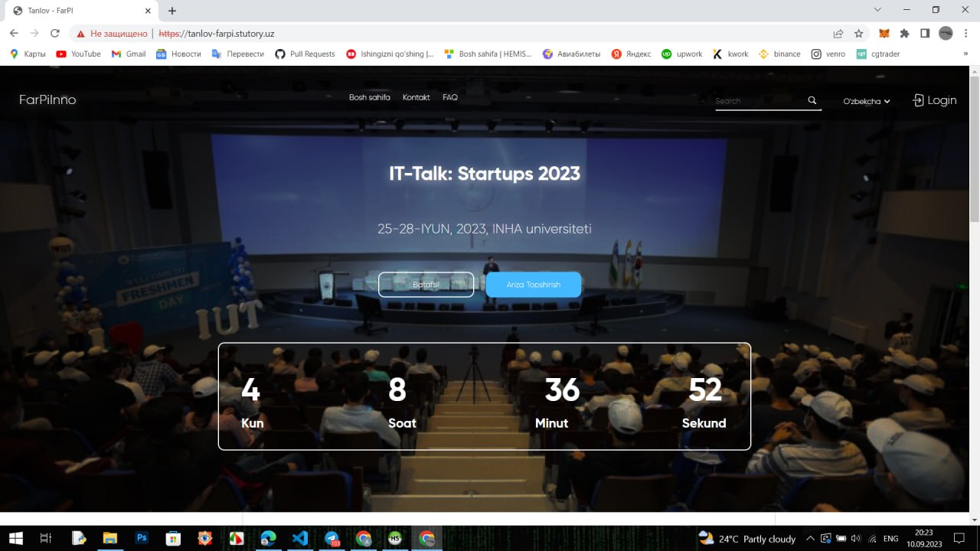Toggle the browser side panel icon
Image resolution: width=980 pixels, height=551 pixels.
(925, 34)
